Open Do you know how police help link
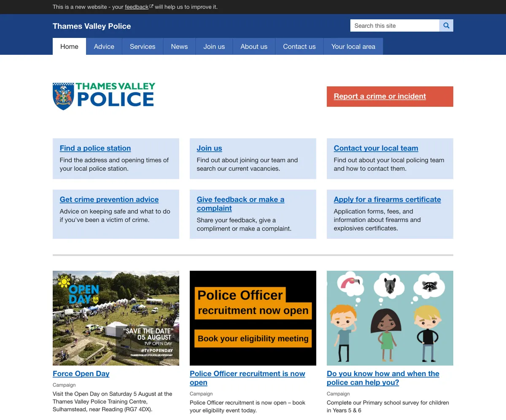The height and width of the screenshot is (420, 506). coord(383,378)
